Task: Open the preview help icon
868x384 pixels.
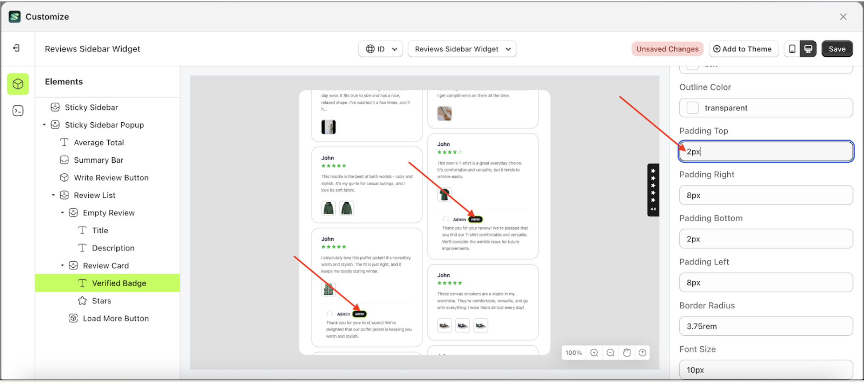Action: [642, 353]
